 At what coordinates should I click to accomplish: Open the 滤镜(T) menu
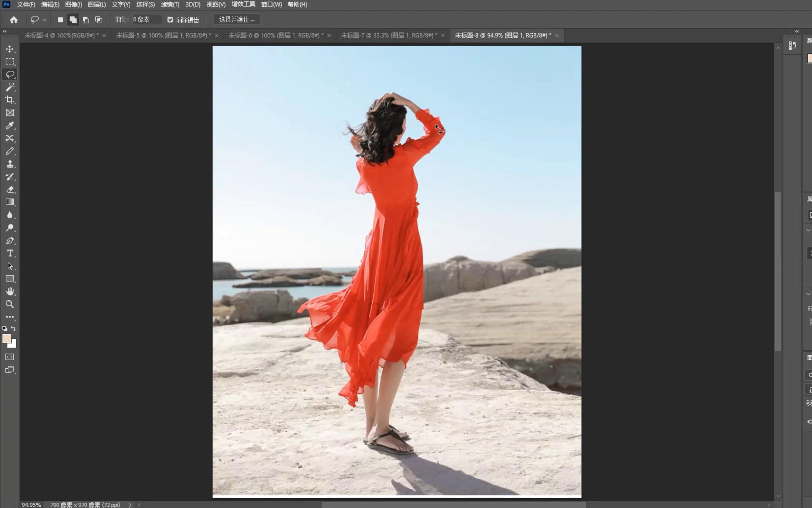(170, 5)
